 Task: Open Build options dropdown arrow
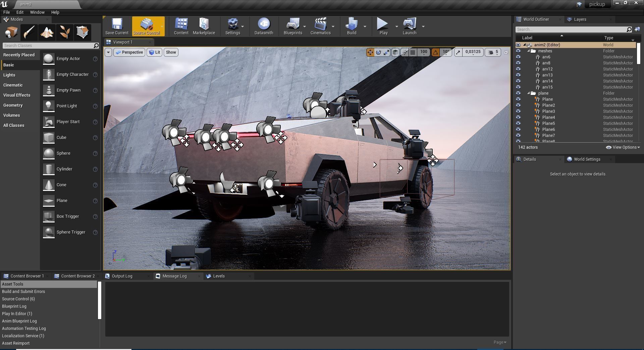(365, 26)
